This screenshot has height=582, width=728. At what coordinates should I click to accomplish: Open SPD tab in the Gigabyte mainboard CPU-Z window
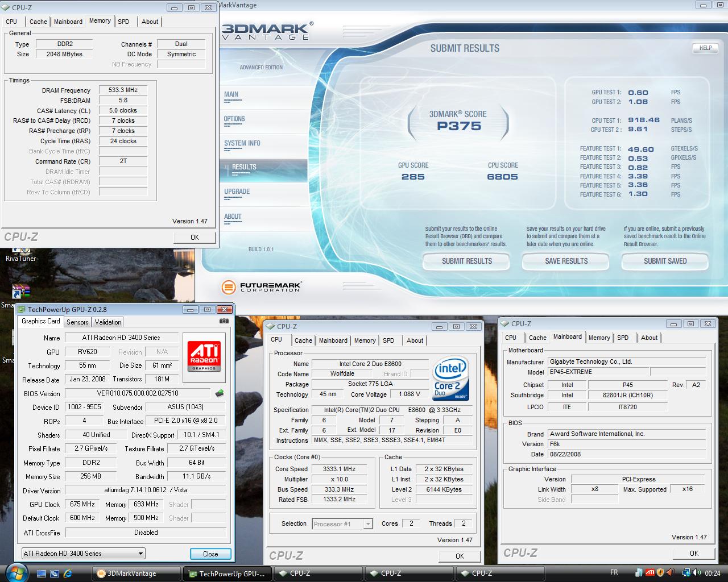[x=623, y=338]
